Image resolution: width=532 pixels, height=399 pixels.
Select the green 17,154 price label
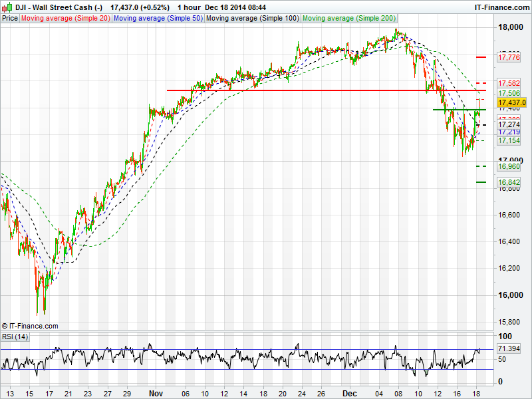click(509, 140)
